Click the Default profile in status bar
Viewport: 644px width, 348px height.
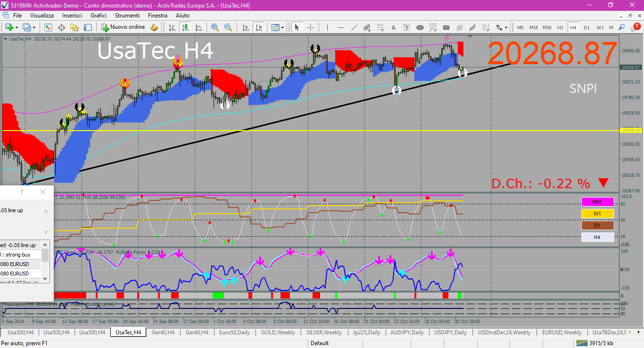(x=320, y=343)
